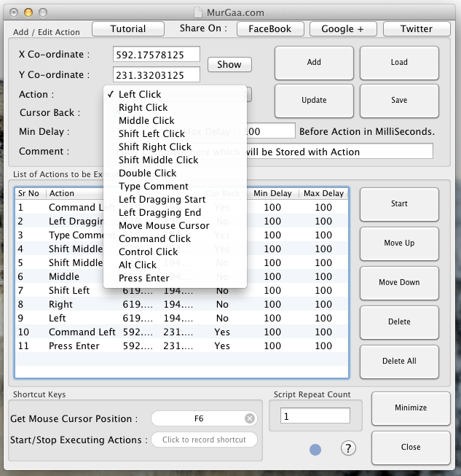The height and width of the screenshot is (476, 461).
Task: Save the action script
Action: [399, 101]
